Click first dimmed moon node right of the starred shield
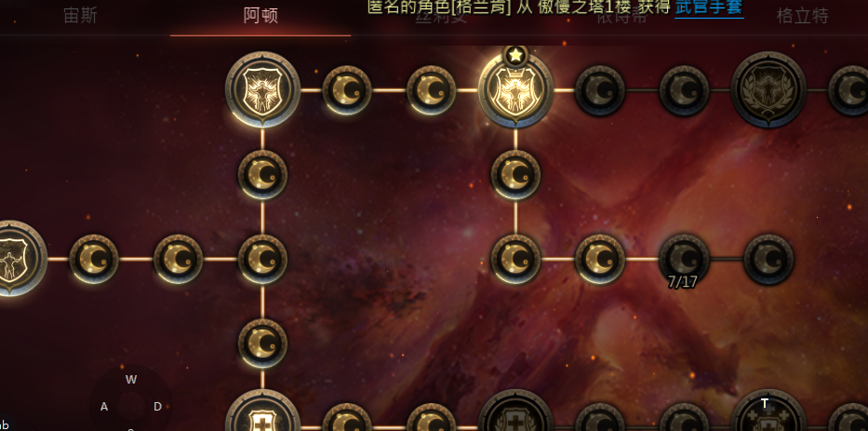Viewport: 868px width, 431px height. (600, 90)
